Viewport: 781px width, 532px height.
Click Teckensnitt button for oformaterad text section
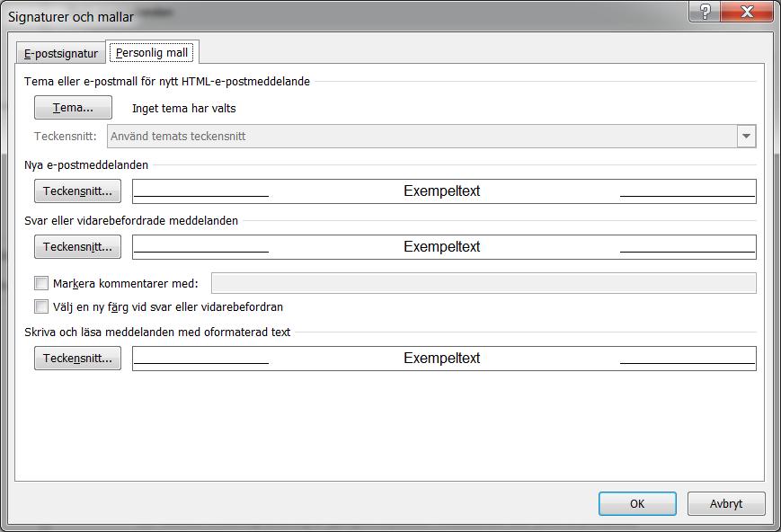(77, 359)
